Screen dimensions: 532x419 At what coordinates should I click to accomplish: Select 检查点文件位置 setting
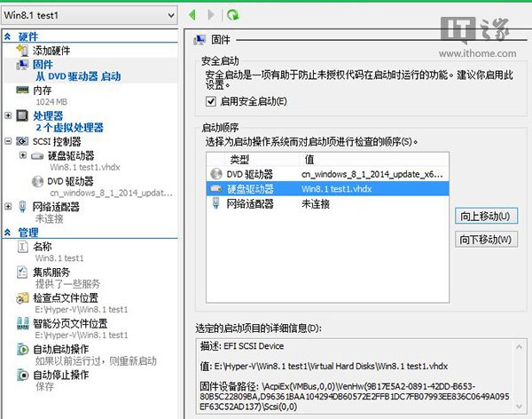point(66,298)
